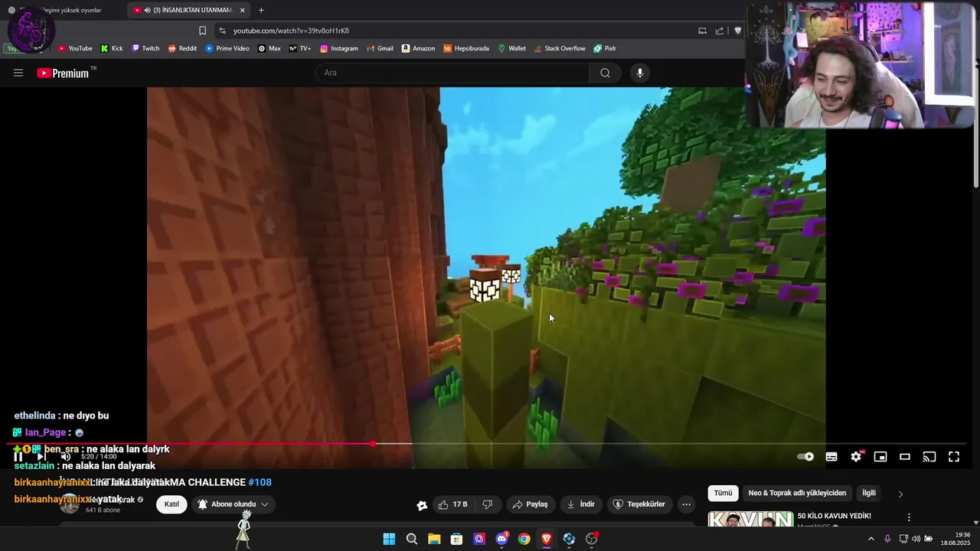Show hidden system tray icons chevron
The height and width of the screenshot is (551, 980).
coord(871,539)
